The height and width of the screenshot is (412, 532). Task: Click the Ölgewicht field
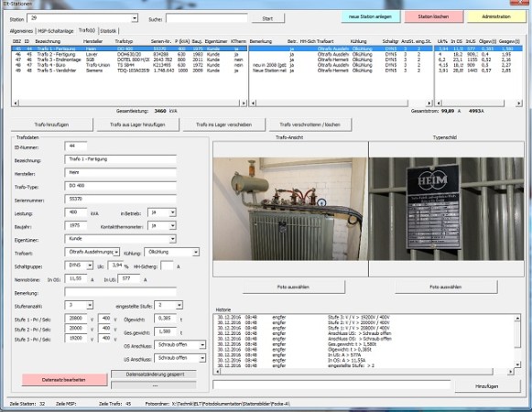coord(165,319)
